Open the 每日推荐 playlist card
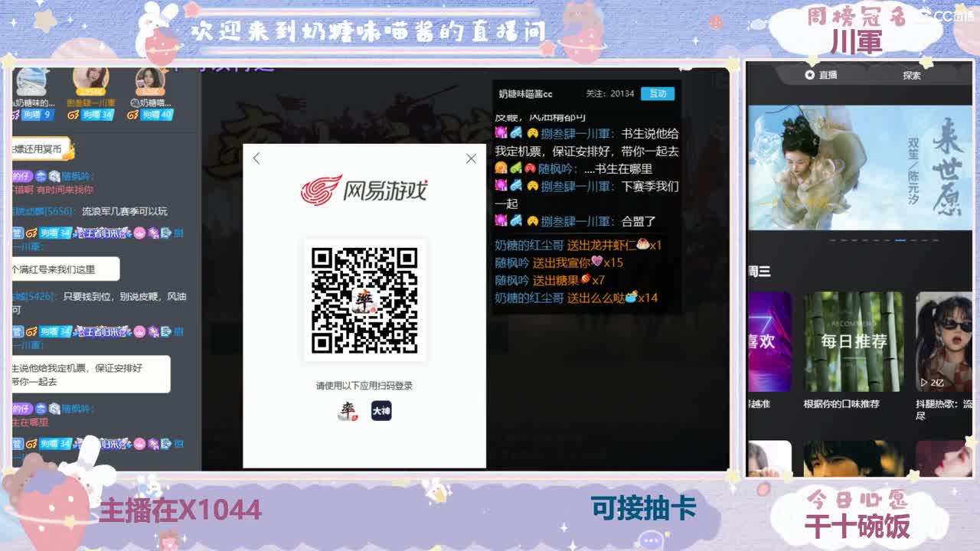Screen dimensions: 980x551 pos(854,341)
